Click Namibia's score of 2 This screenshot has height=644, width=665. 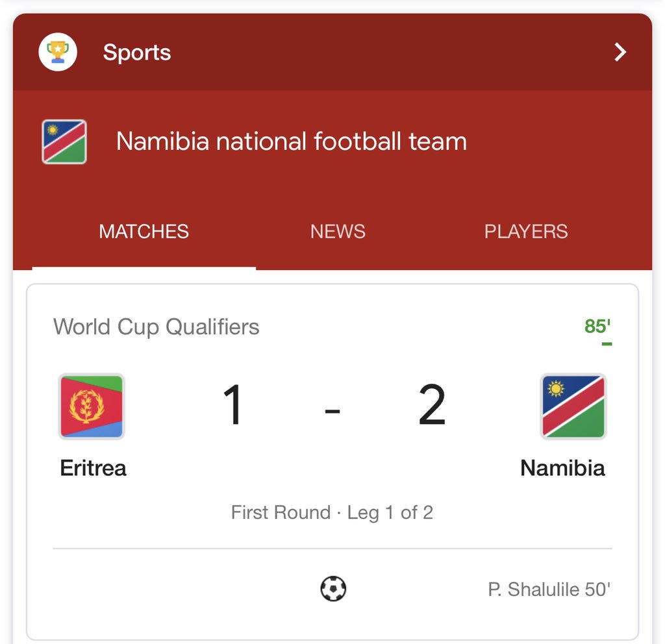[x=432, y=404]
